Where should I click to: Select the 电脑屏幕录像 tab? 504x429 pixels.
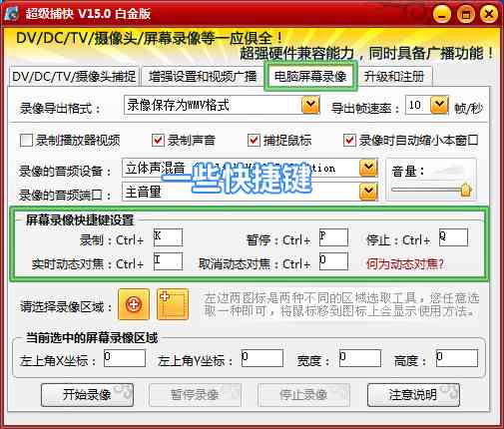[310, 77]
